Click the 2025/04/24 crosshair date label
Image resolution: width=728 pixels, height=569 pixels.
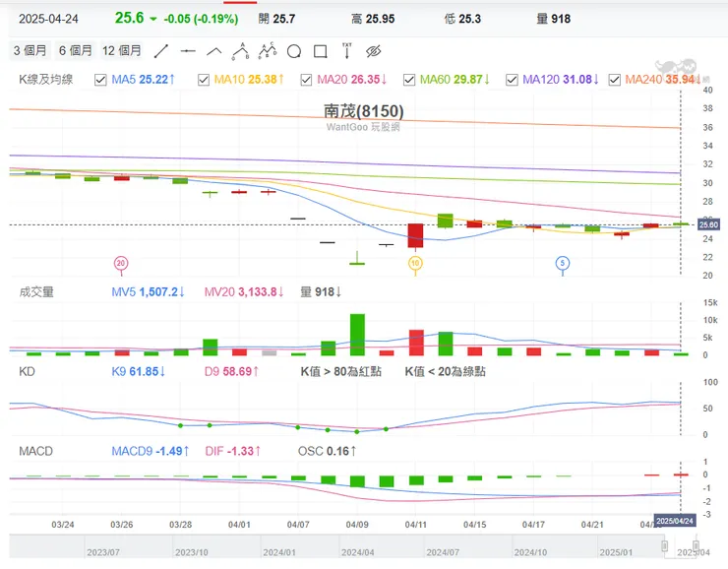tap(675, 521)
